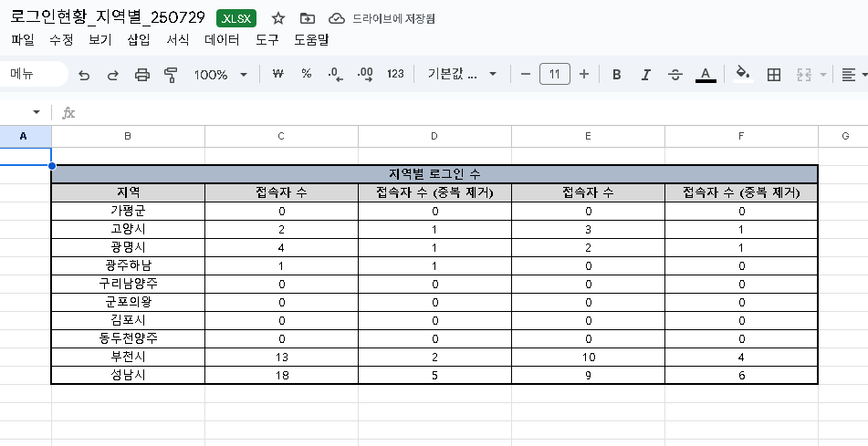
Task: Expand the 100% zoom dropdown
Action: 220,75
